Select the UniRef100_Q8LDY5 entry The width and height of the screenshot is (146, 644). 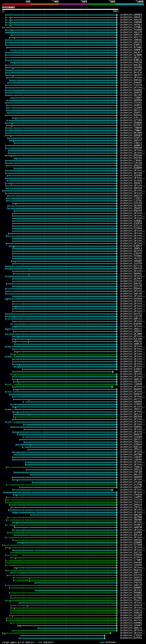pyautogui.click(x=131, y=32)
